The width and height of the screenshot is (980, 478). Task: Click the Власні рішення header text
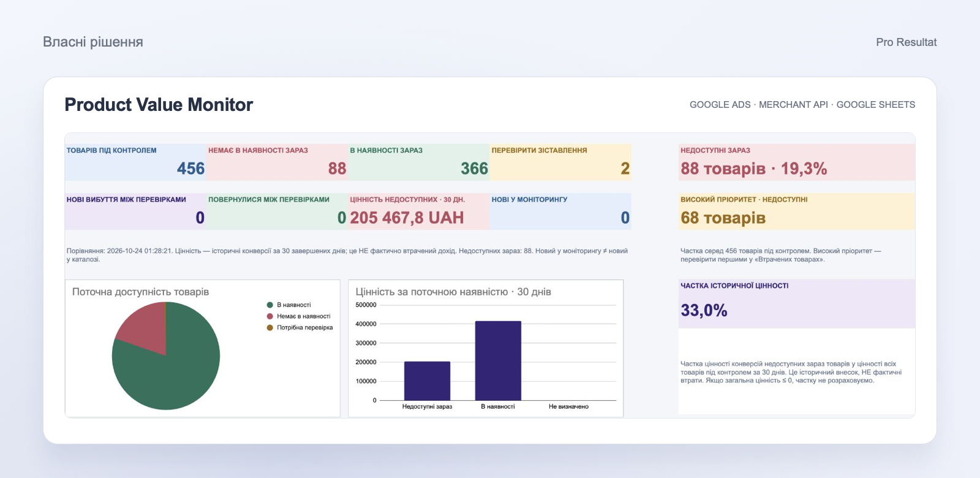[93, 42]
